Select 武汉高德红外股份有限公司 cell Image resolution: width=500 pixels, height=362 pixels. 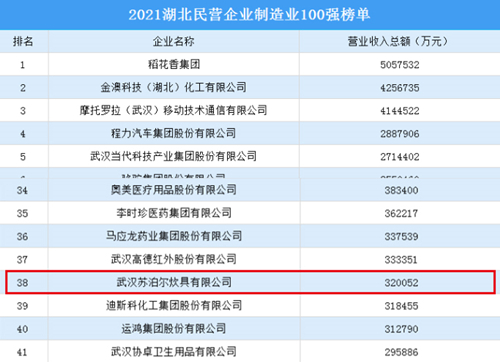click(174, 259)
